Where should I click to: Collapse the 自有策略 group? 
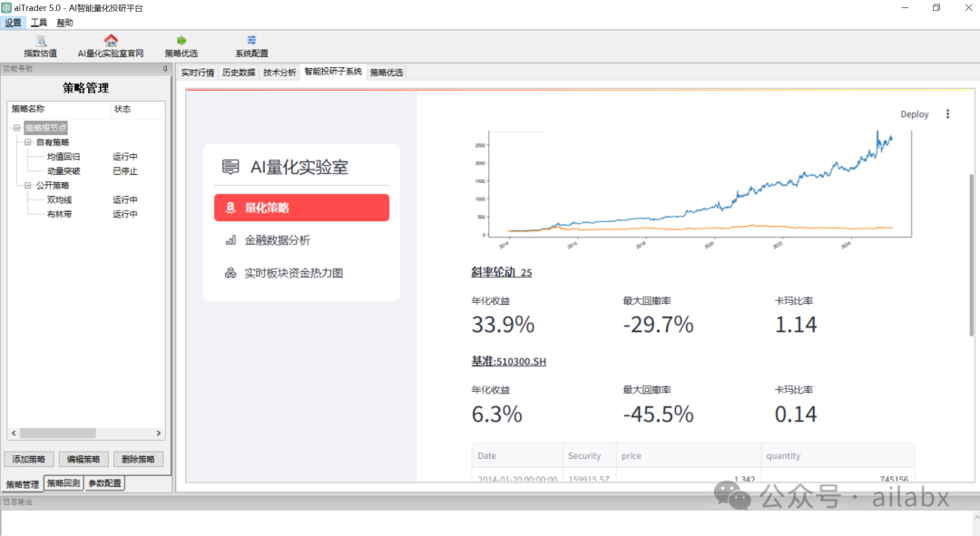27,142
